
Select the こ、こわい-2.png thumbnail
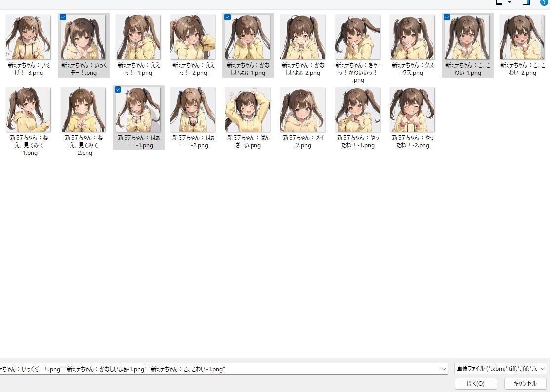click(522, 37)
